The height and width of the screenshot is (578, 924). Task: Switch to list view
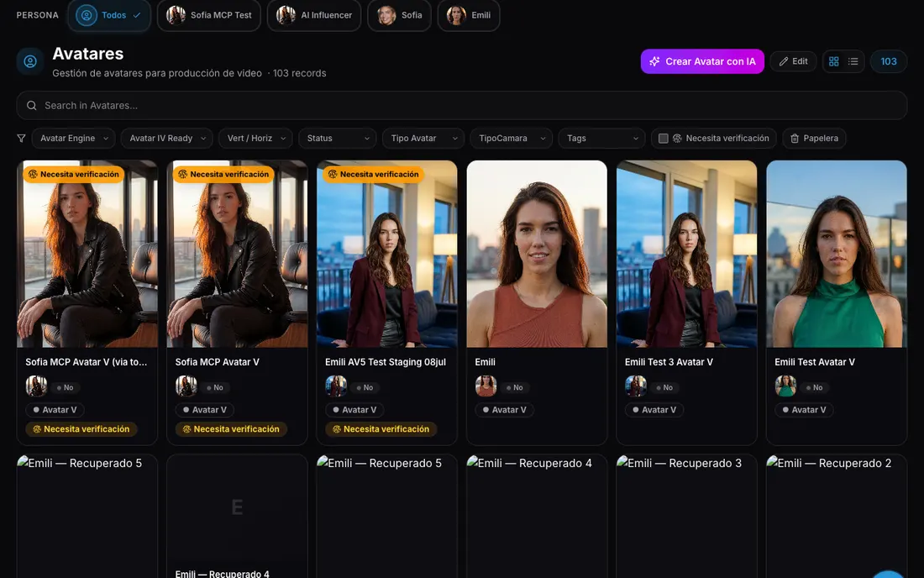click(853, 61)
